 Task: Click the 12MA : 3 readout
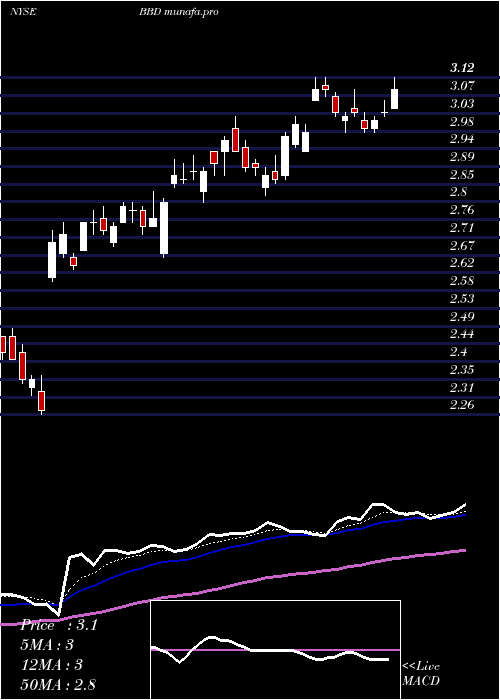[x=50, y=665]
